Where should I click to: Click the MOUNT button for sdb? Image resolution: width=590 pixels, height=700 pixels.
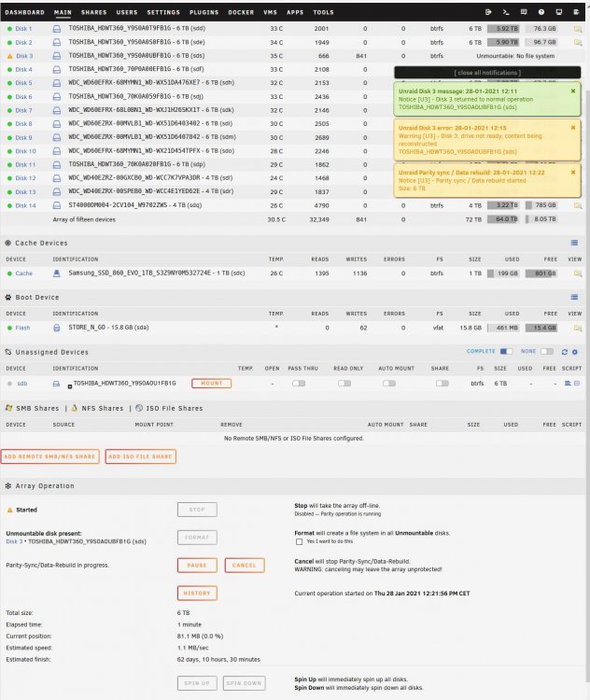pyautogui.click(x=211, y=384)
